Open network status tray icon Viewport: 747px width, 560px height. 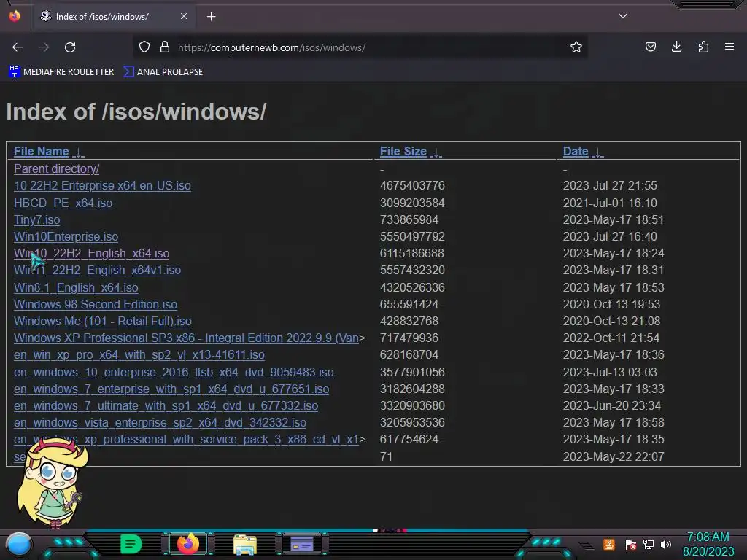(x=649, y=545)
